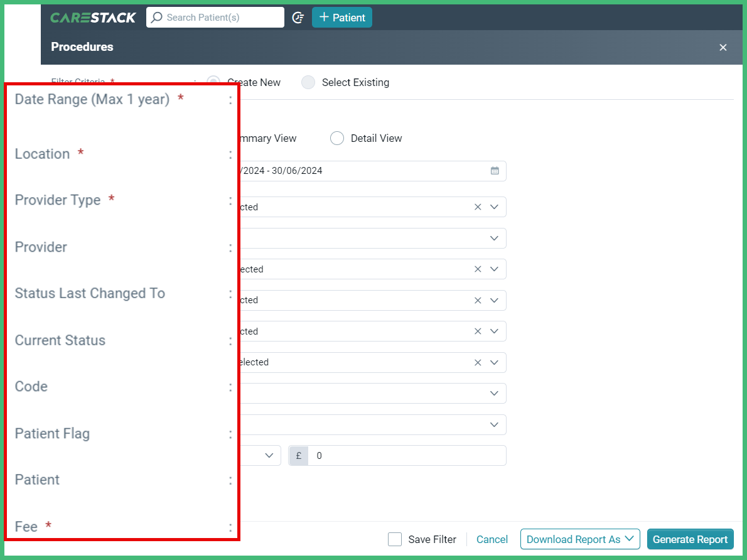Viewport: 747px width, 560px height.
Task: Open recent patients clock icon in top bar
Action: [x=298, y=18]
